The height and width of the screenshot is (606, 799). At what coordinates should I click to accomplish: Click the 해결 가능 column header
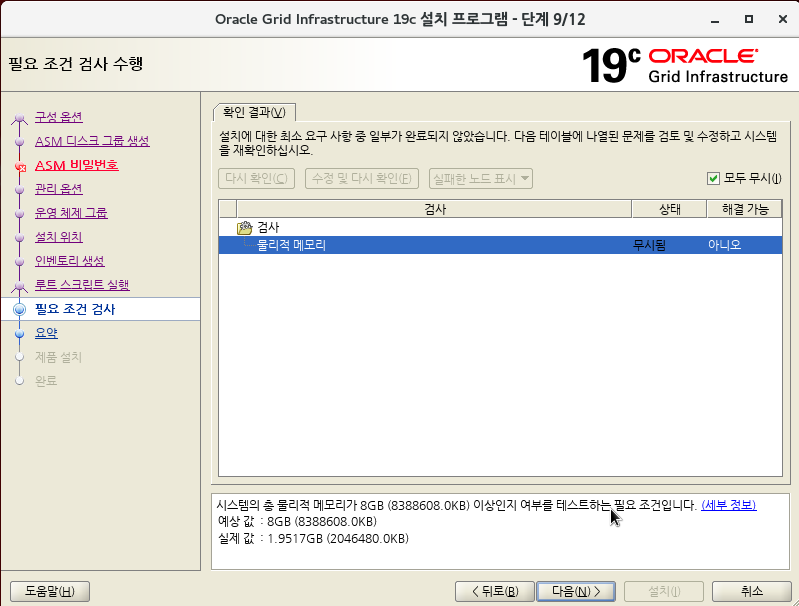[x=744, y=209]
